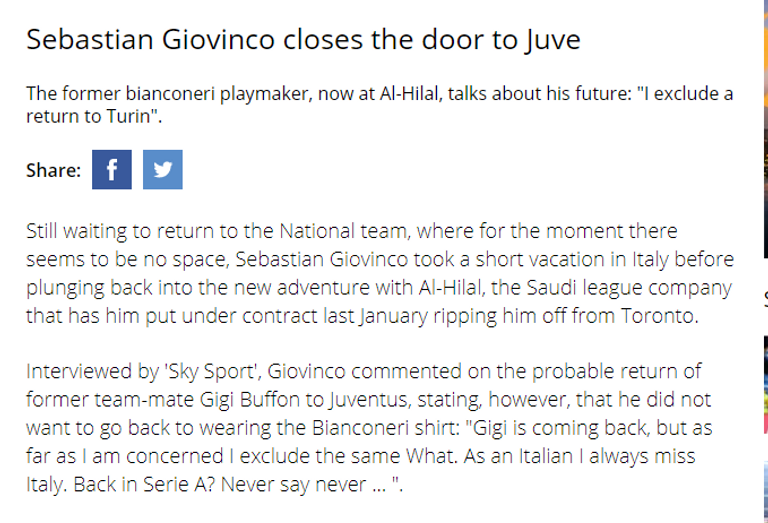This screenshot has width=768, height=523.
Task: Click the "Share:" label
Action: point(53,171)
